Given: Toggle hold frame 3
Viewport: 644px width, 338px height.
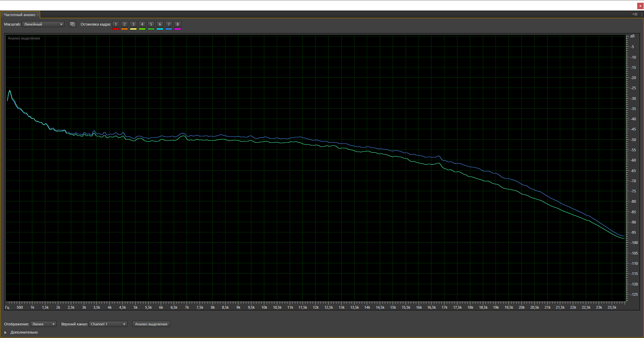Looking at the screenshot, I should coord(133,24).
